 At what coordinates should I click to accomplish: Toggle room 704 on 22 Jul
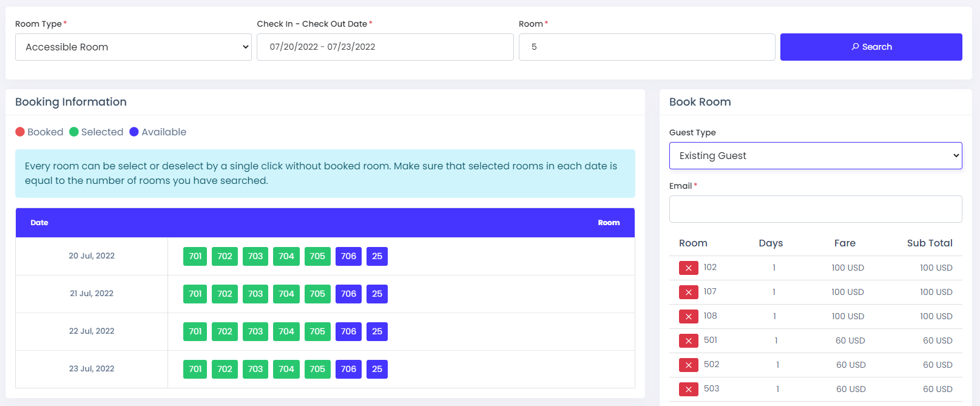click(x=286, y=331)
